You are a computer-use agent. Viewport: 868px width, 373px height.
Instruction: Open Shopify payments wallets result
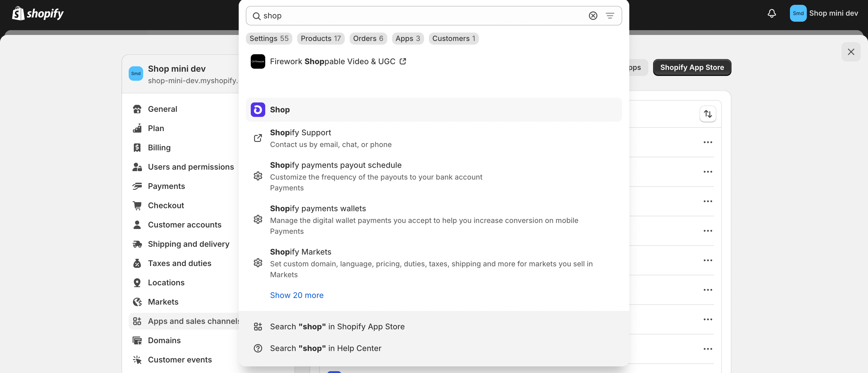434,220
